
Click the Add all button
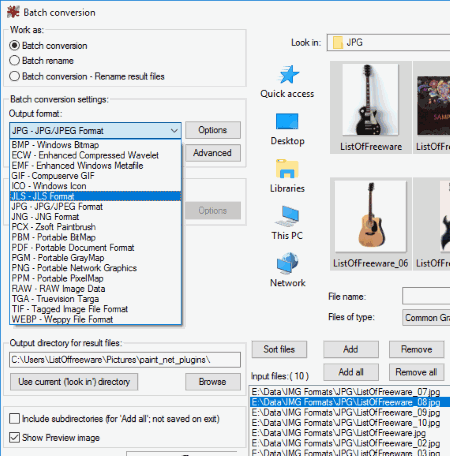(351, 372)
